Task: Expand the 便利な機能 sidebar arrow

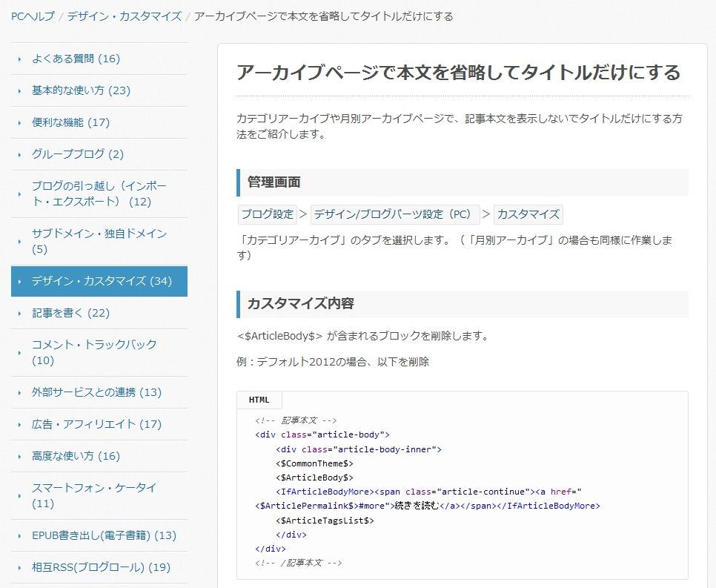Action: (18, 122)
